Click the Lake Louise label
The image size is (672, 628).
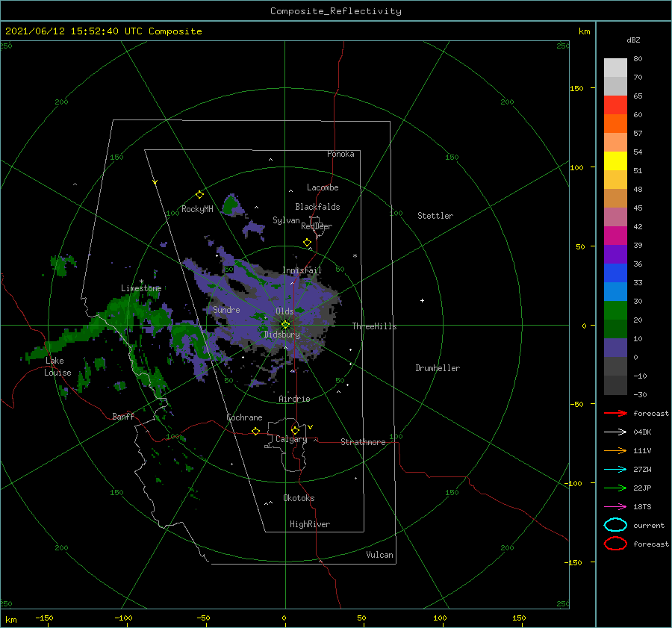tap(57, 367)
